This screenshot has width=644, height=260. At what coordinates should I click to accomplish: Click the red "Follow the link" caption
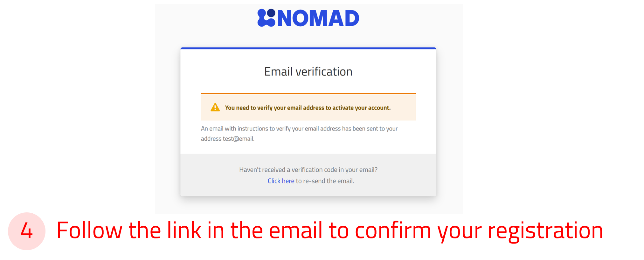tap(329, 231)
